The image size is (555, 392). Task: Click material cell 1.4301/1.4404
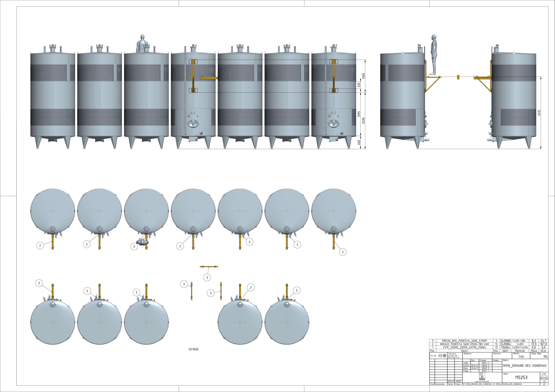[x=520, y=348]
